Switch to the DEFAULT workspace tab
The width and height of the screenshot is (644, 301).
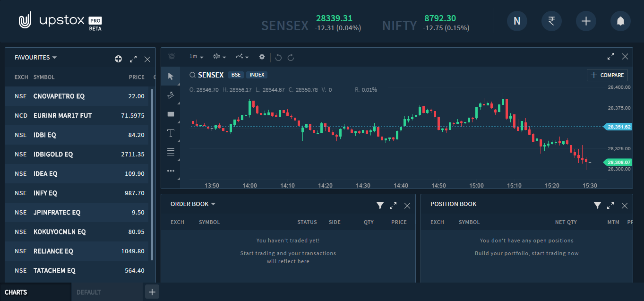click(89, 292)
